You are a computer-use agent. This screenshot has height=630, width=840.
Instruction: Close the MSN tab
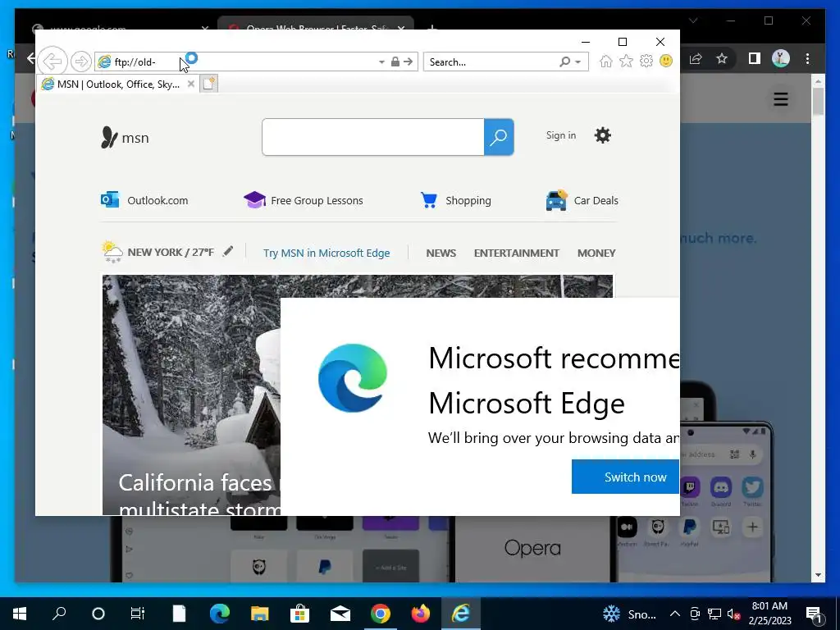click(x=190, y=84)
